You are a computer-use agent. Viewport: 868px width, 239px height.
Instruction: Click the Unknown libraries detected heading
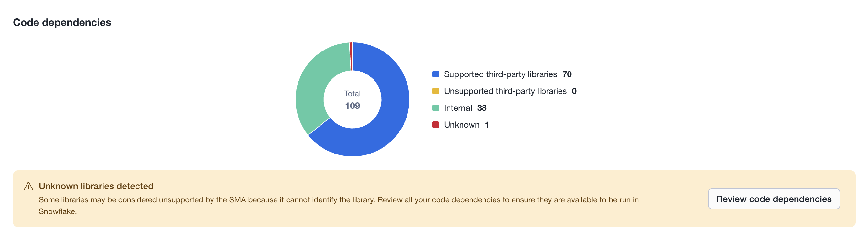click(x=96, y=186)
